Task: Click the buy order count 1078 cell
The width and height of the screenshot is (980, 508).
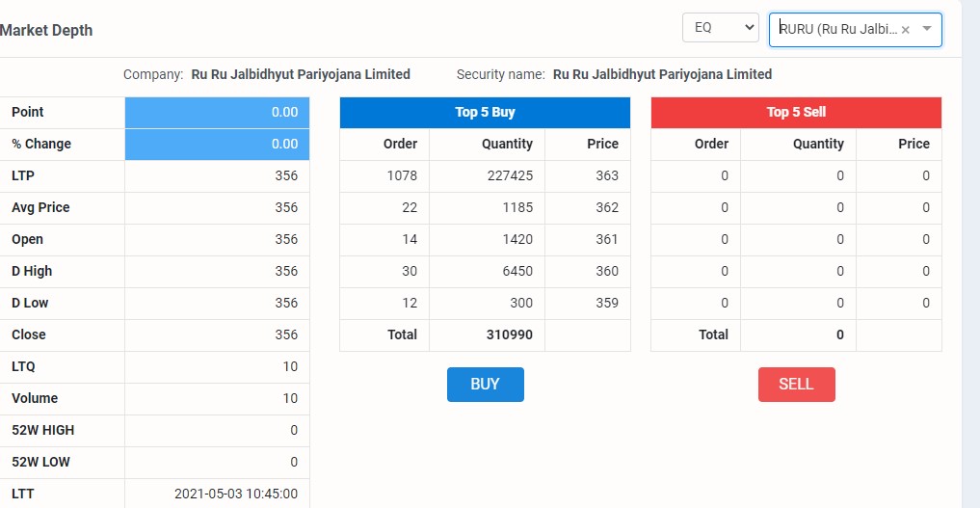Action: tap(384, 176)
